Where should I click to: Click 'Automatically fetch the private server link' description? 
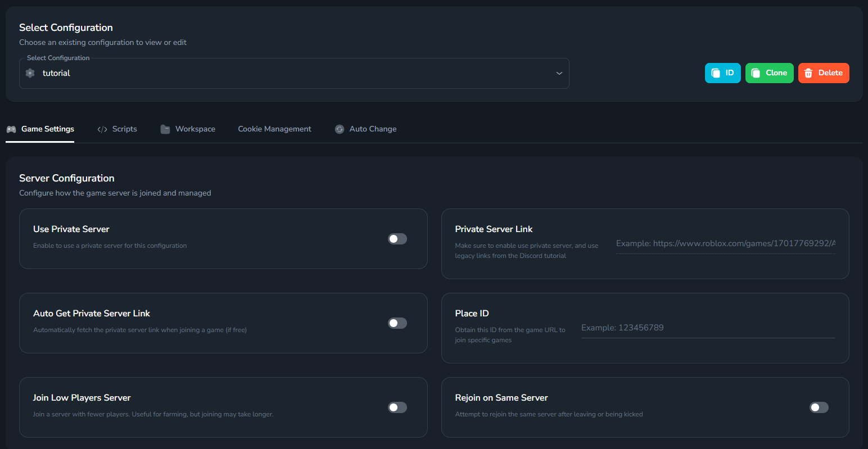(x=140, y=330)
